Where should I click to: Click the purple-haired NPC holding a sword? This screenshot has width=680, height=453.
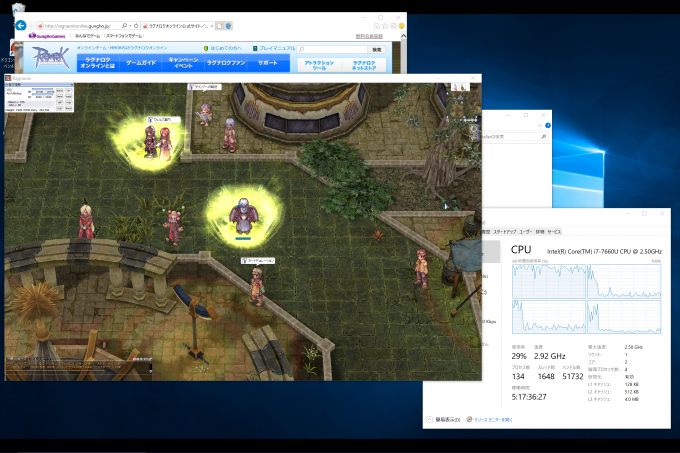click(x=204, y=114)
